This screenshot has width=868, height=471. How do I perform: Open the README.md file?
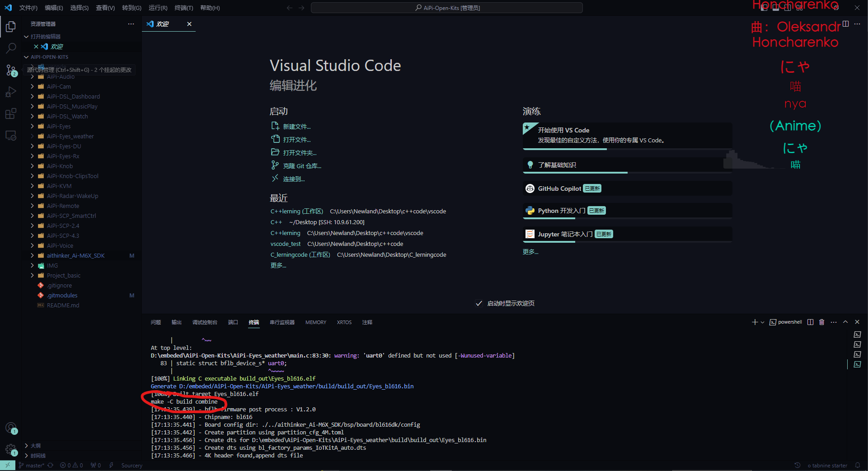coord(63,305)
